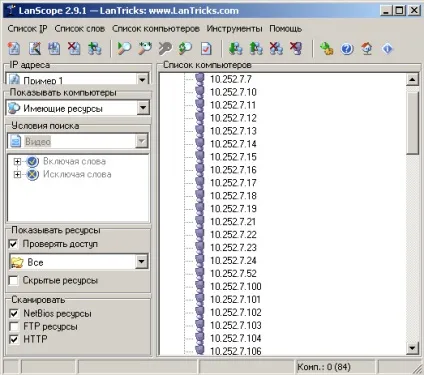The height and width of the screenshot is (375, 424).
Task: Click the checklist document toolbar icon
Action: [206, 49]
